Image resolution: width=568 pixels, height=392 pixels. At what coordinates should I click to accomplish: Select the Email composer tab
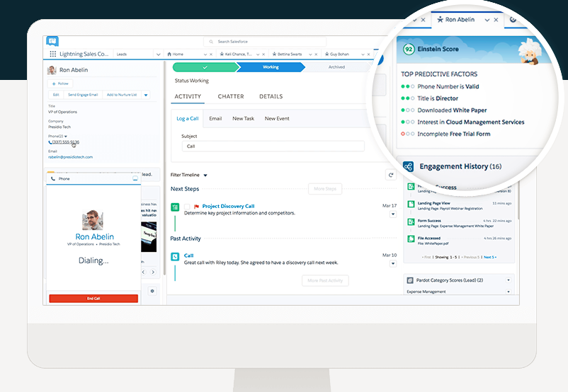215,119
